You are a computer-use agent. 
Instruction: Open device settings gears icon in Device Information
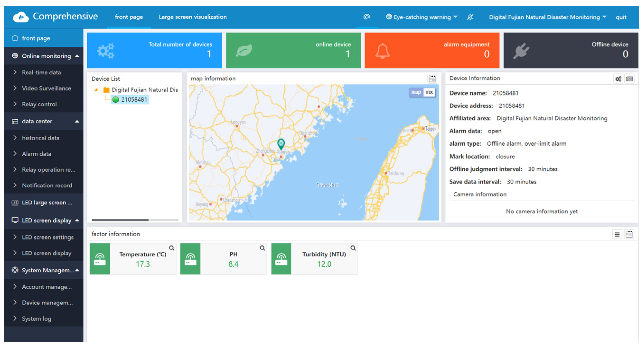618,79
